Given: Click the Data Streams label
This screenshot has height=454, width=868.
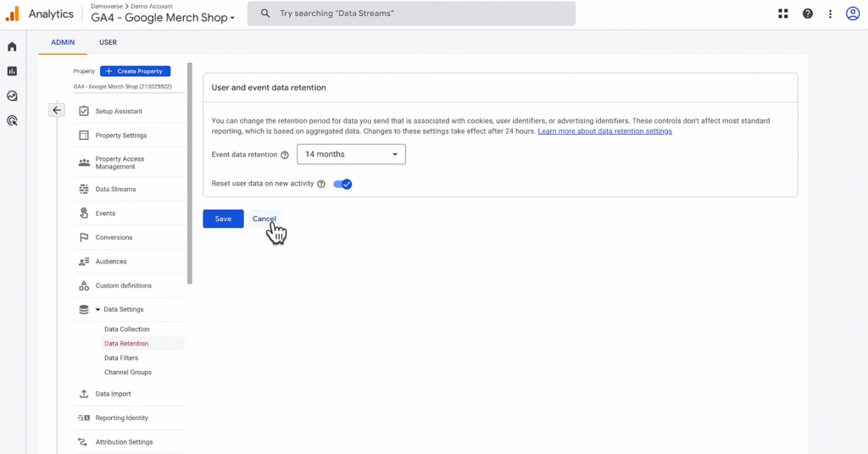Looking at the screenshot, I should [x=115, y=189].
